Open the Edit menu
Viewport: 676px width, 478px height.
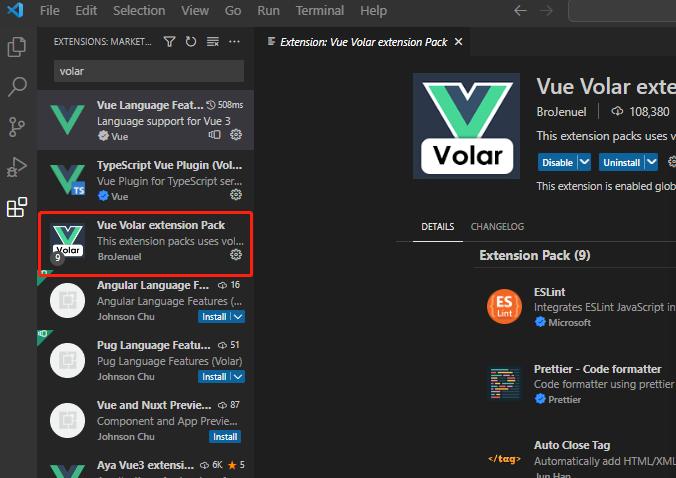(86, 10)
